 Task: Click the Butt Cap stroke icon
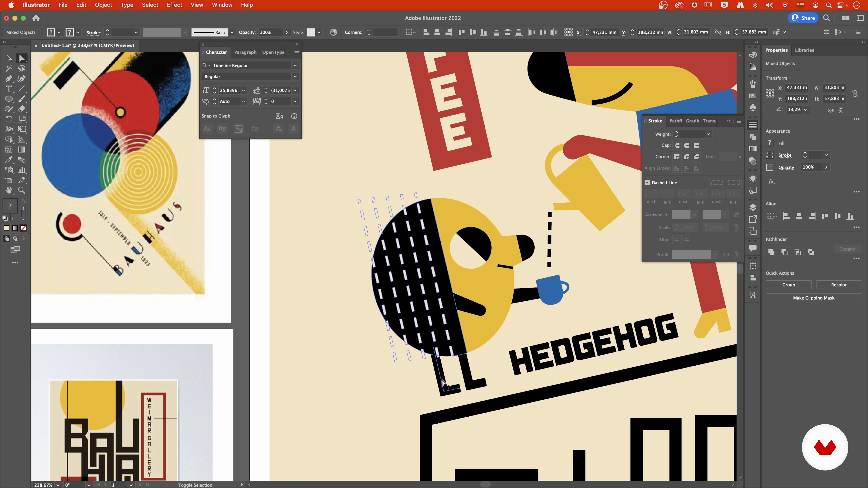[677, 145]
